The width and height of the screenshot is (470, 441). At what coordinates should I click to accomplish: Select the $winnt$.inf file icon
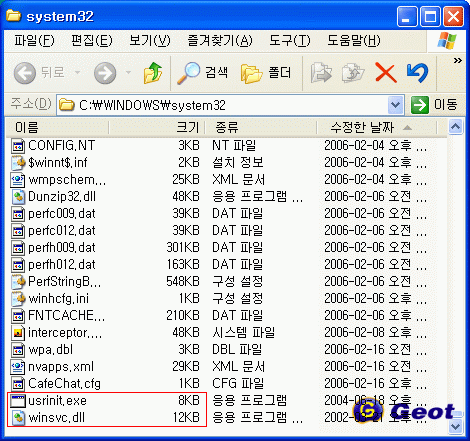18,163
